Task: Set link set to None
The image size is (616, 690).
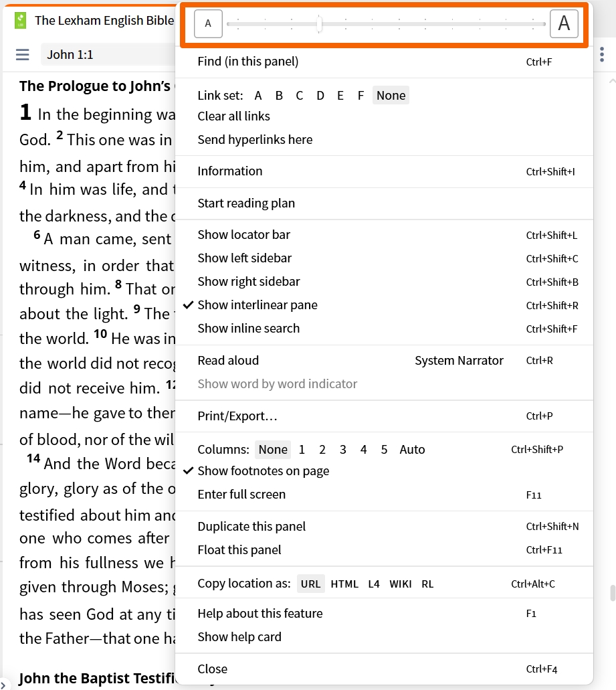Action: (391, 96)
